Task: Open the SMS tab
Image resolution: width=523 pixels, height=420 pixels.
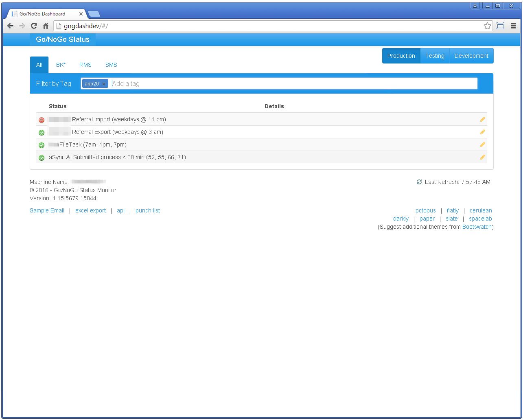Action: coord(111,65)
